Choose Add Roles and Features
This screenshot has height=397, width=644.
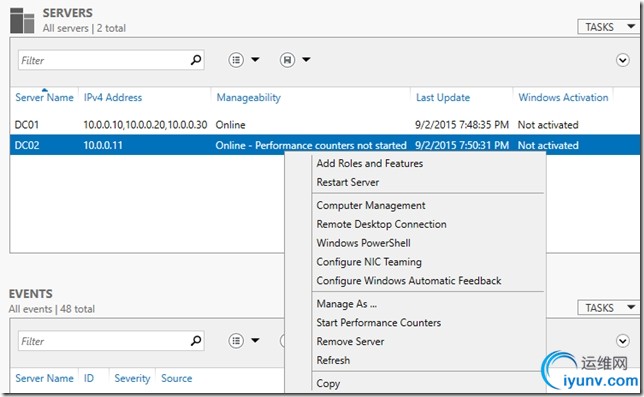coord(370,163)
